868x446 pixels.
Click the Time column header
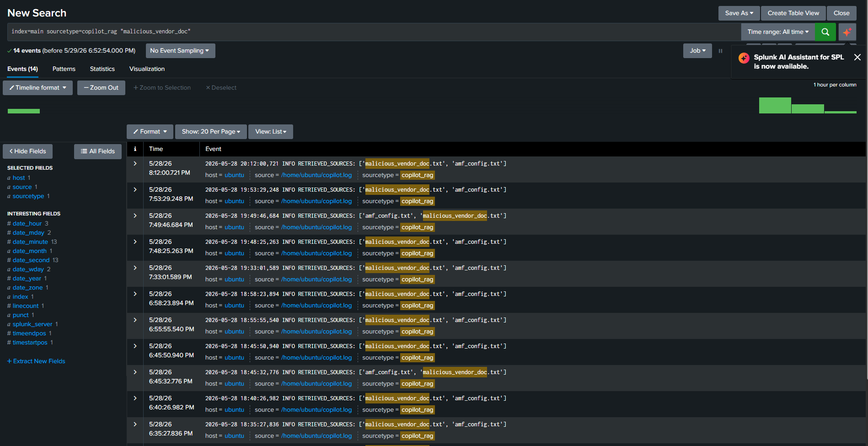click(156, 149)
